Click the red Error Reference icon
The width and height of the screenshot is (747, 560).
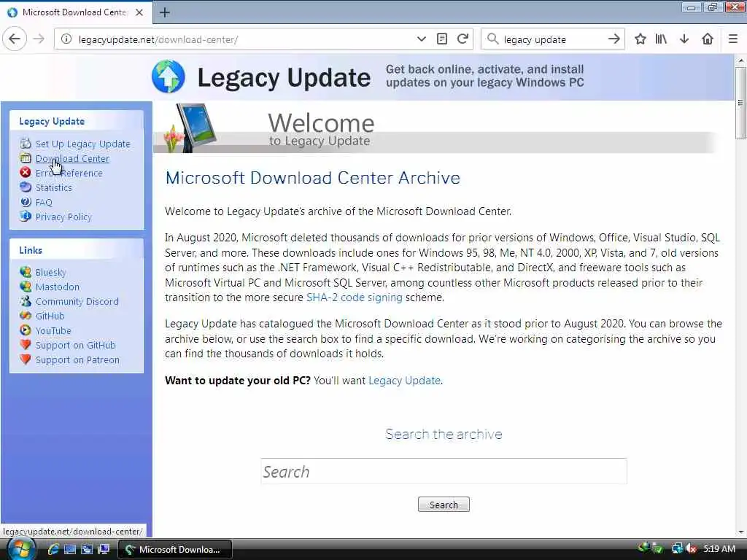click(x=26, y=172)
